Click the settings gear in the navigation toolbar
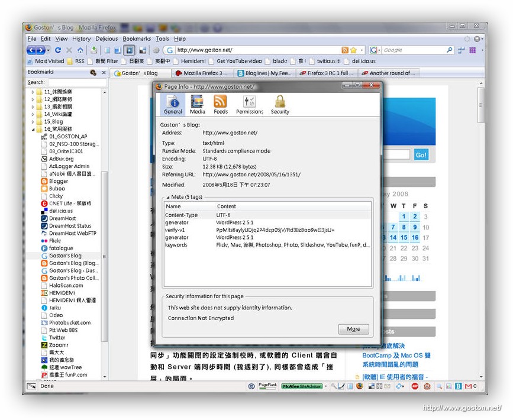This screenshot has width=513, height=420. point(156,50)
